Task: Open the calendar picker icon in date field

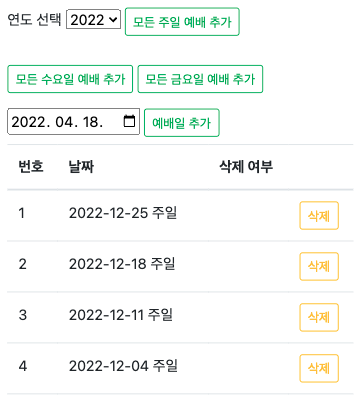Action: [x=129, y=121]
